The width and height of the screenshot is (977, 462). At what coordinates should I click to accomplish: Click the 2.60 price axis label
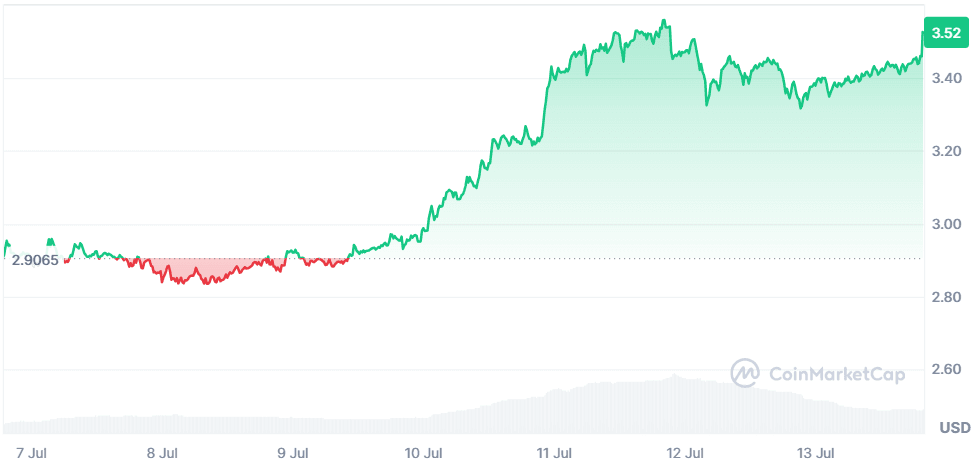click(947, 370)
